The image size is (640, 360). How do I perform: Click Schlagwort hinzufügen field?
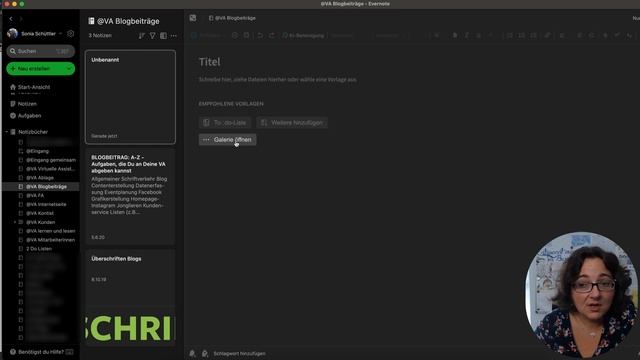[x=240, y=353]
